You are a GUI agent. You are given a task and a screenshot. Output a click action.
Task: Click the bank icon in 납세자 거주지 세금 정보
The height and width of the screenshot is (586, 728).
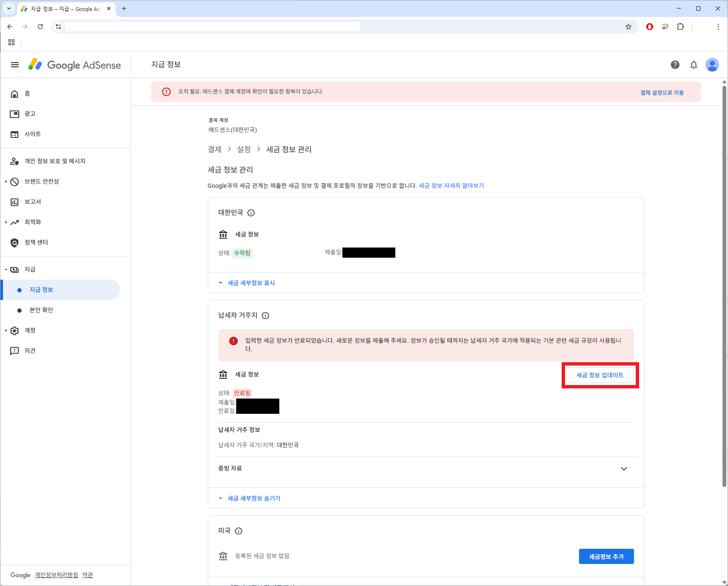pyautogui.click(x=223, y=374)
